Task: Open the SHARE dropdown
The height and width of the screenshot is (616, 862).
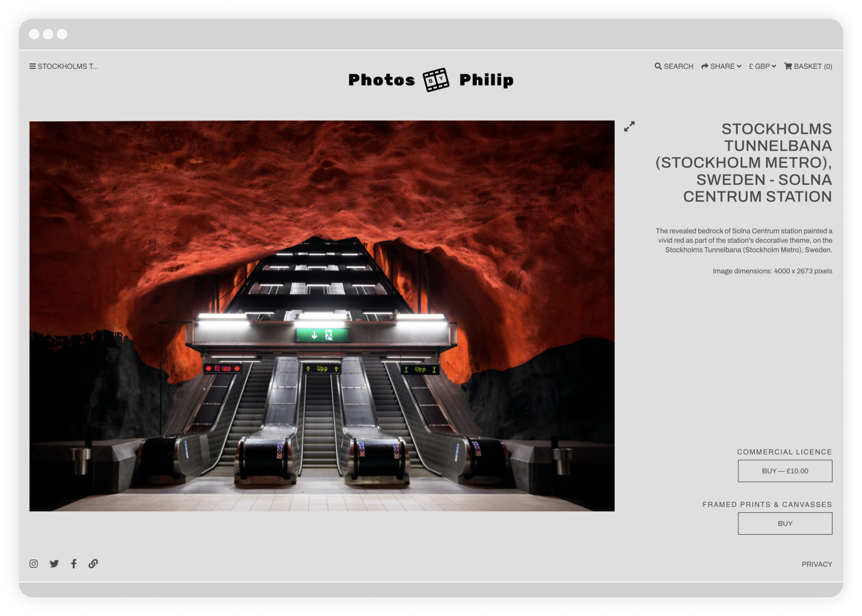Action: pyautogui.click(x=721, y=66)
